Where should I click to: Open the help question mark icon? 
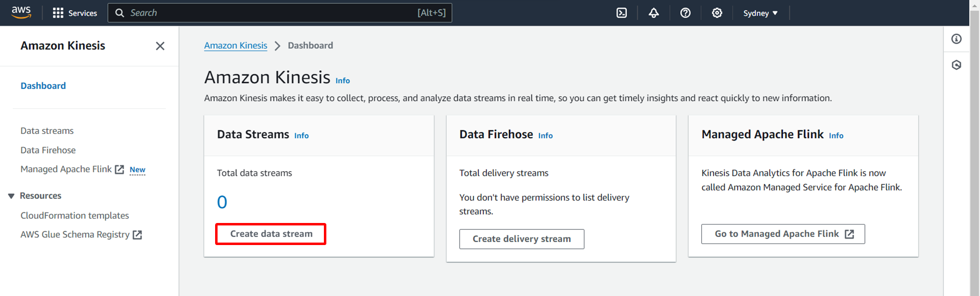(x=686, y=13)
